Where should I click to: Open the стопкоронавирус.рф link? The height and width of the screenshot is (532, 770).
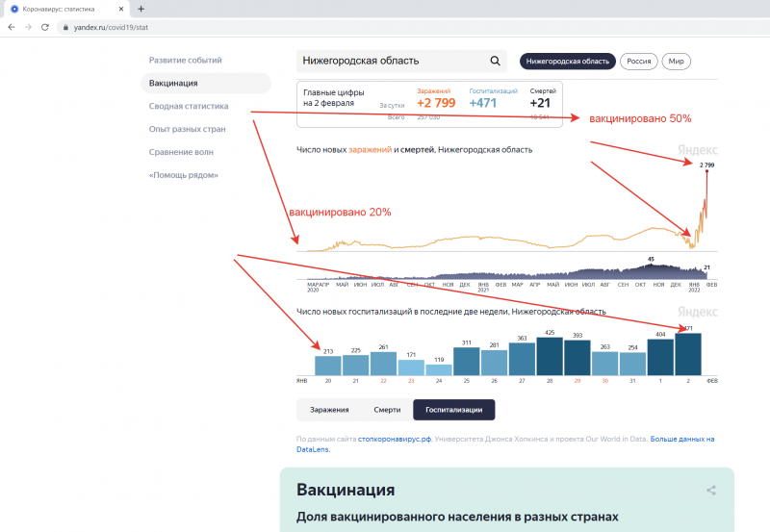(x=394, y=439)
